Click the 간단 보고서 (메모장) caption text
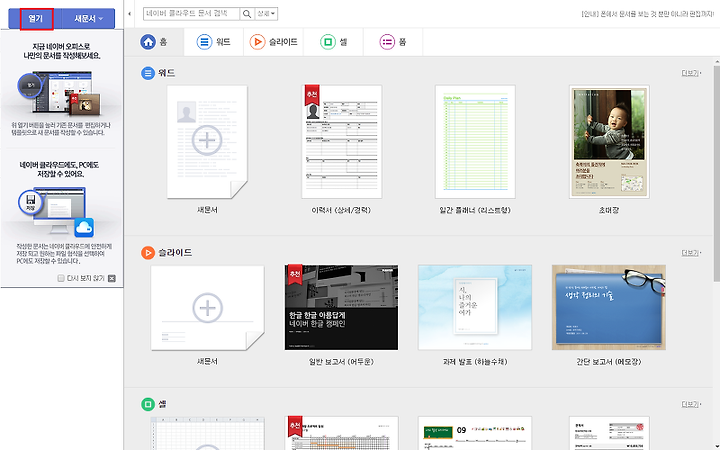This screenshot has width=720, height=450. click(609, 362)
